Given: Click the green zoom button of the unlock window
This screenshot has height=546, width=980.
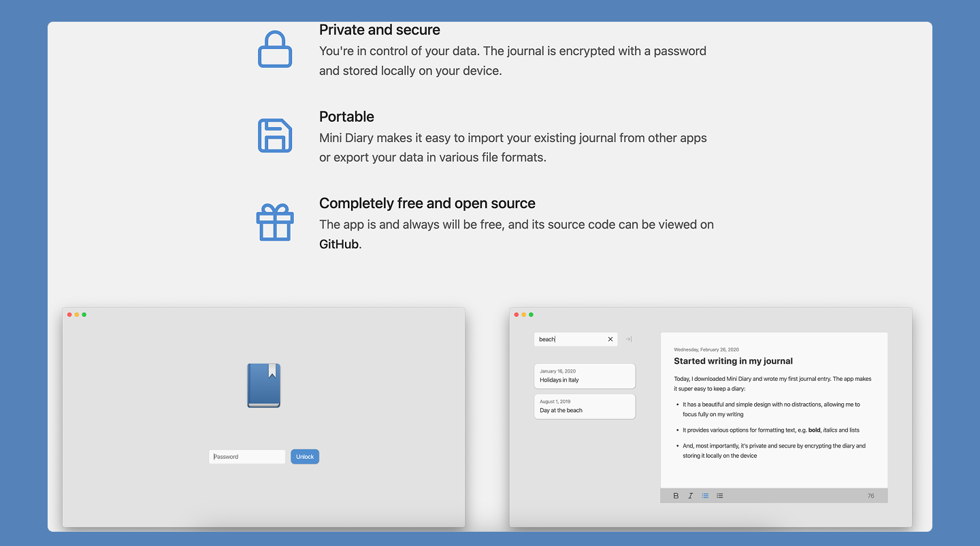Looking at the screenshot, I should coord(84,315).
